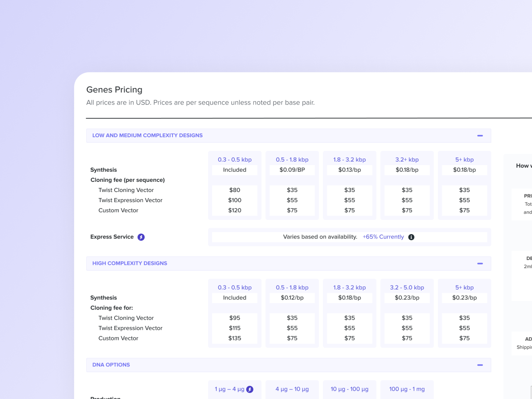Select $0.09/BP synthesis price cell
The image size is (532, 399).
coord(292,170)
